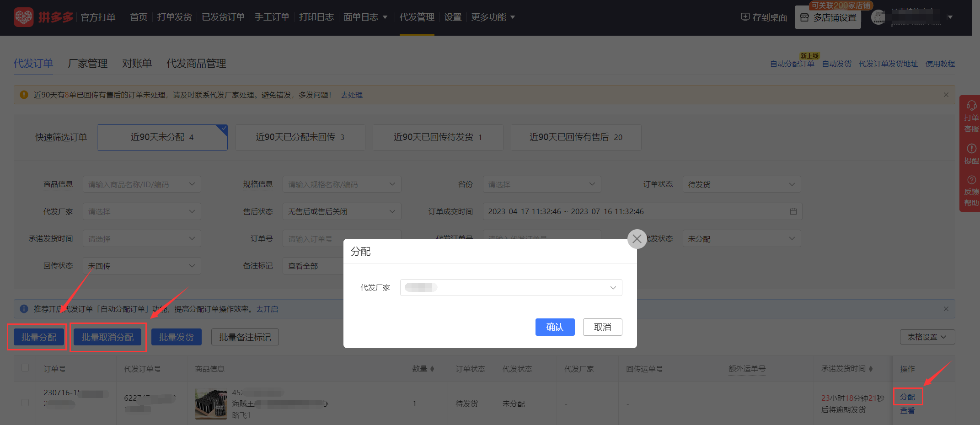Open 打单发货 in the top navigation

pos(174,17)
